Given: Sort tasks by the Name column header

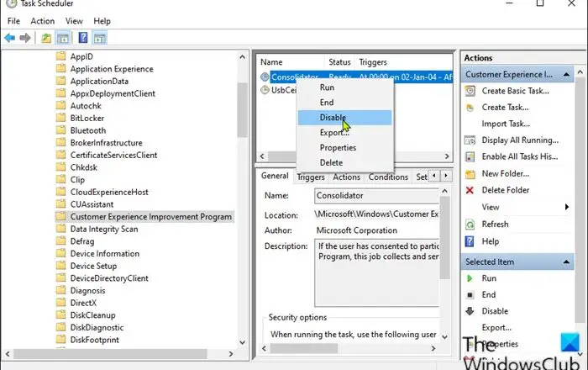Looking at the screenshot, I should [291, 62].
